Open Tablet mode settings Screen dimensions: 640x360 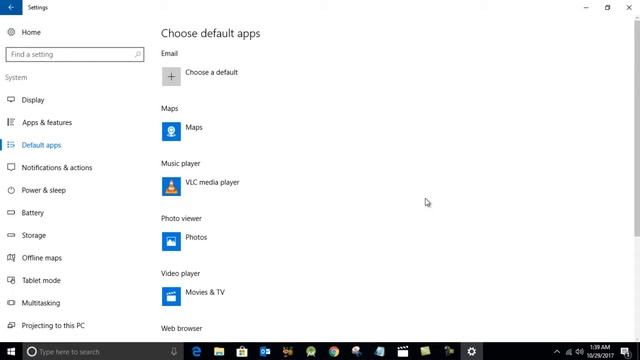[41, 280]
